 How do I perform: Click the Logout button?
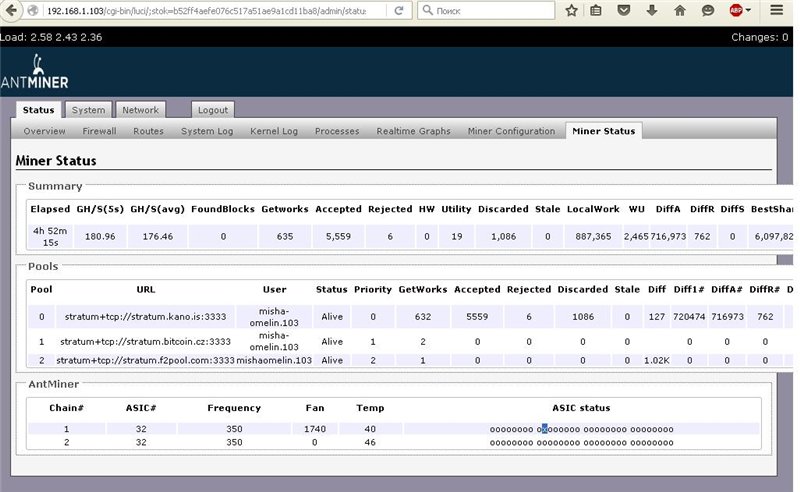(x=211, y=110)
